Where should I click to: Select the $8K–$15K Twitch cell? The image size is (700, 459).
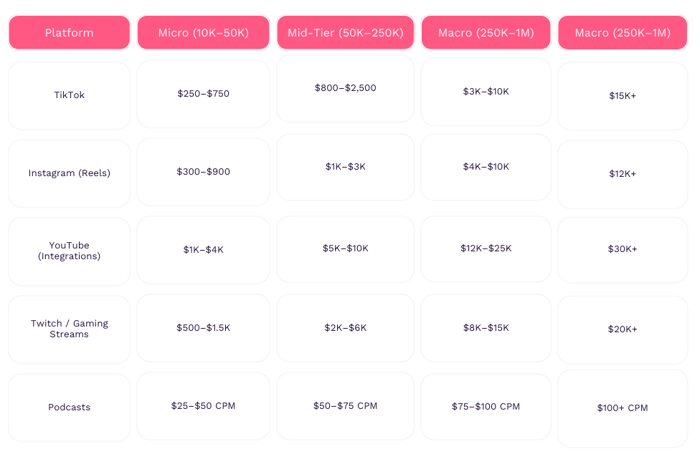(486, 327)
